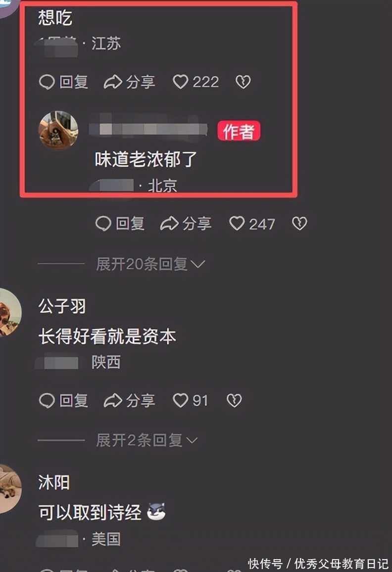
Task: Expand 展开2条回复 under 公子羽's comment
Action: coord(147,440)
